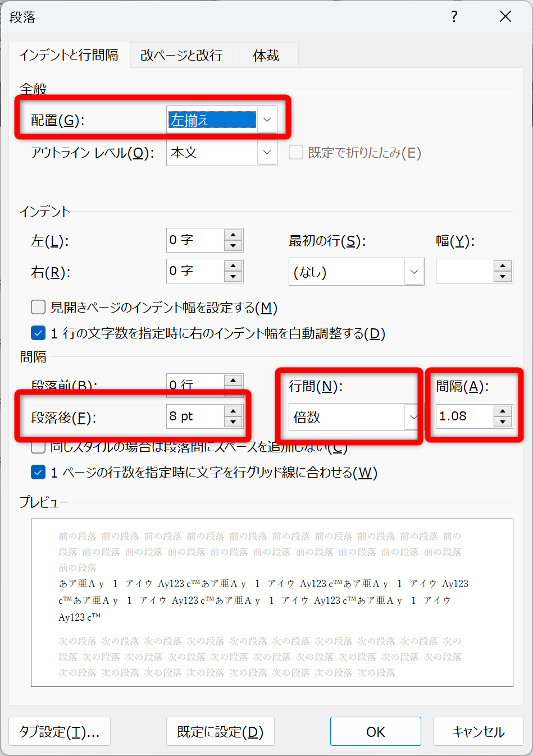This screenshot has width=533, height=756.
Task: Click the タブ設定 button
Action: tap(60, 731)
